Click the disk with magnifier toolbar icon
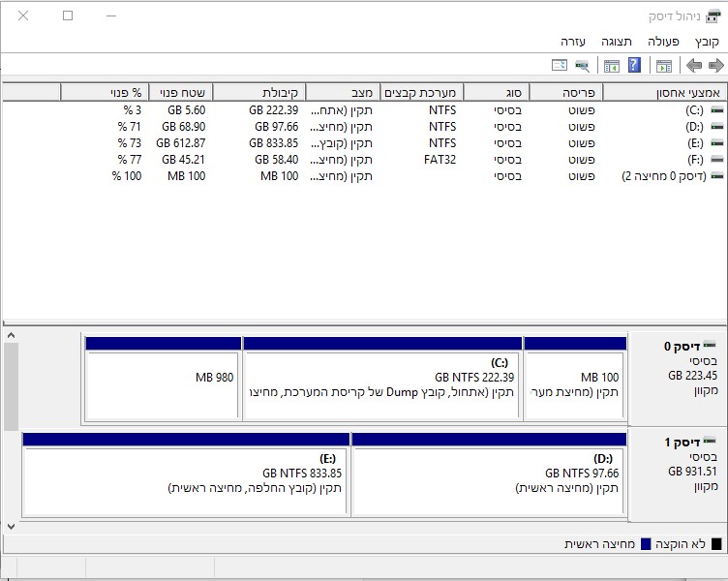Viewport: 728px width, 581px height. point(582,66)
